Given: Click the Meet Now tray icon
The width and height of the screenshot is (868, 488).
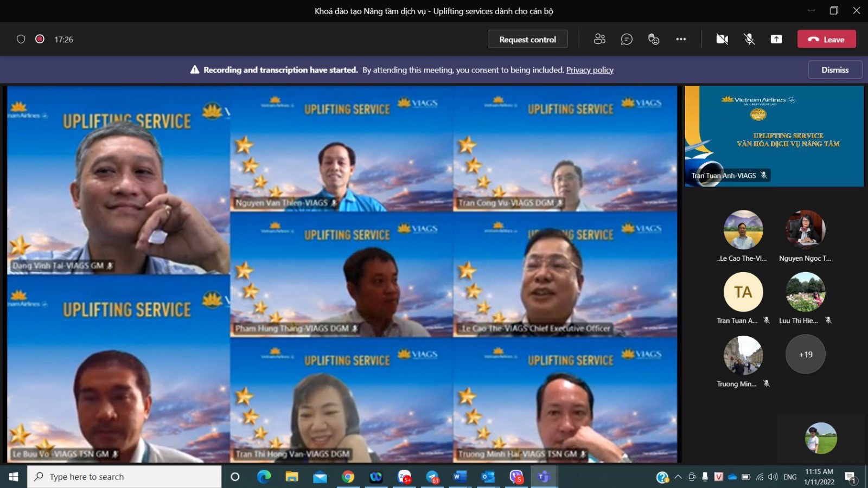Looking at the screenshot, I should (692, 477).
